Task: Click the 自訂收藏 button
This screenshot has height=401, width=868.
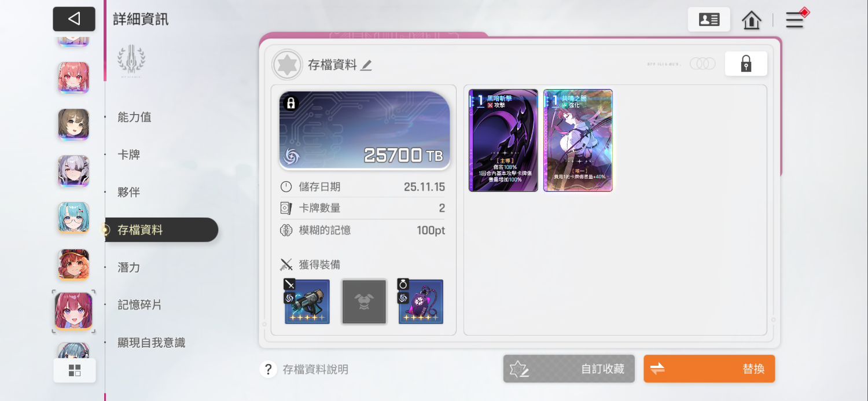Action: (569, 369)
